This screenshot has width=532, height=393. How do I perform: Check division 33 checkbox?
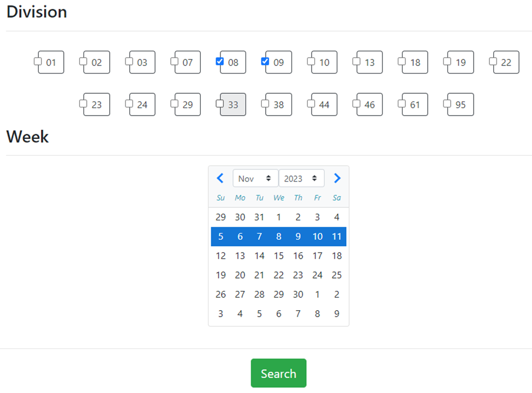(x=219, y=104)
